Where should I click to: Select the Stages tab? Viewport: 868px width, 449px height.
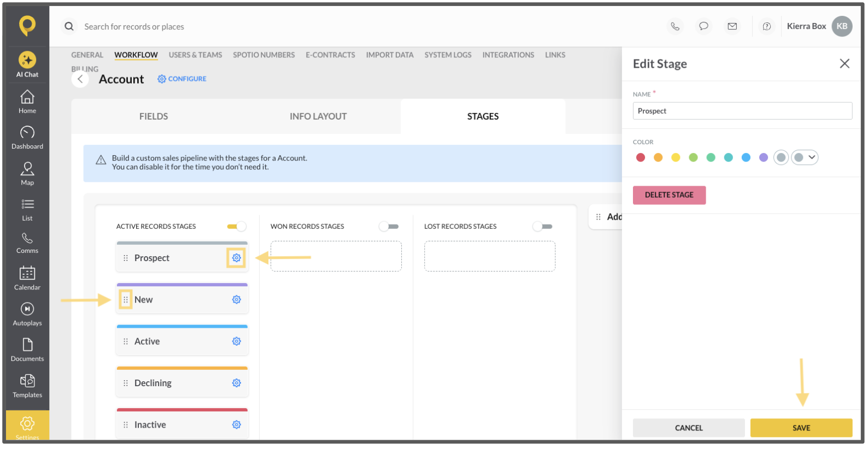483,117
